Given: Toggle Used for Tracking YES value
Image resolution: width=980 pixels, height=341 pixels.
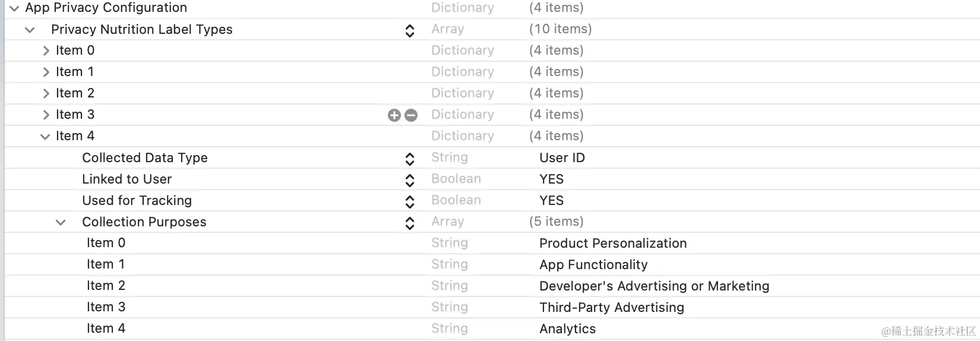Looking at the screenshot, I should pyautogui.click(x=551, y=201).
